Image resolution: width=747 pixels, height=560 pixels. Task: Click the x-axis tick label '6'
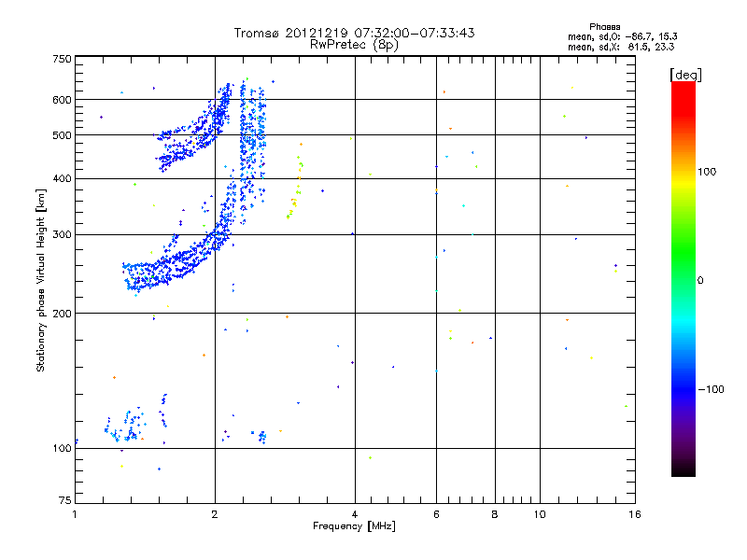click(x=436, y=514)
